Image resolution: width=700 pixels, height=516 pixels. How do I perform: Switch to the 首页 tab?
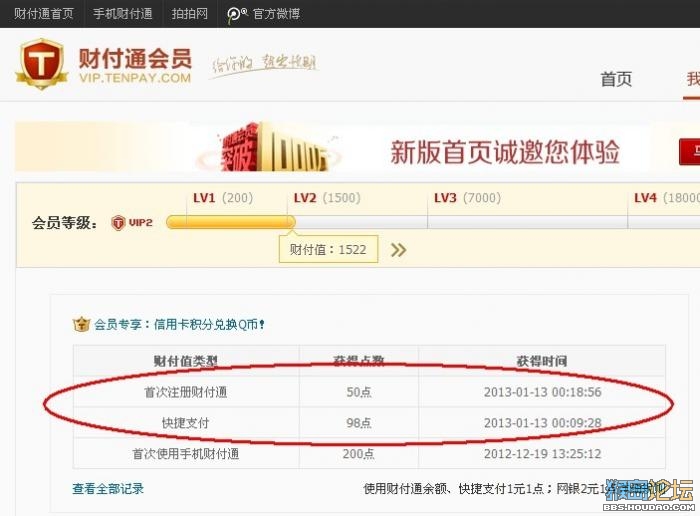(616, 79)
